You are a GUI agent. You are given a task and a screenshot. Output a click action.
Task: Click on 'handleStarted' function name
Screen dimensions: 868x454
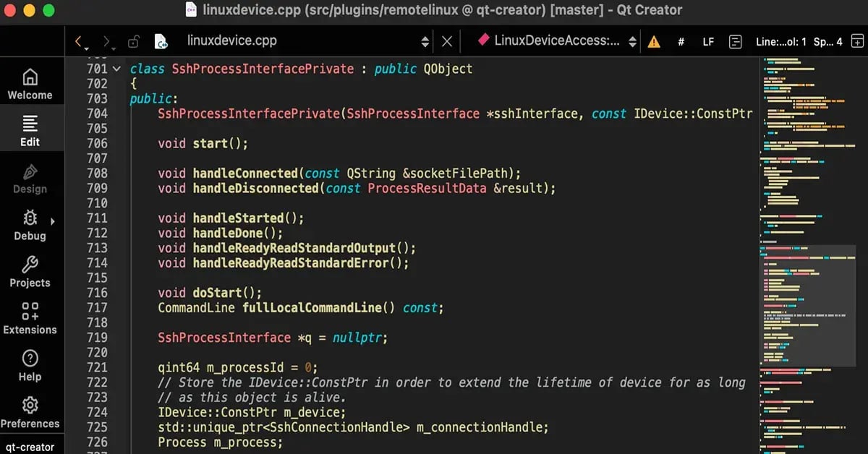tap(238, 218)
